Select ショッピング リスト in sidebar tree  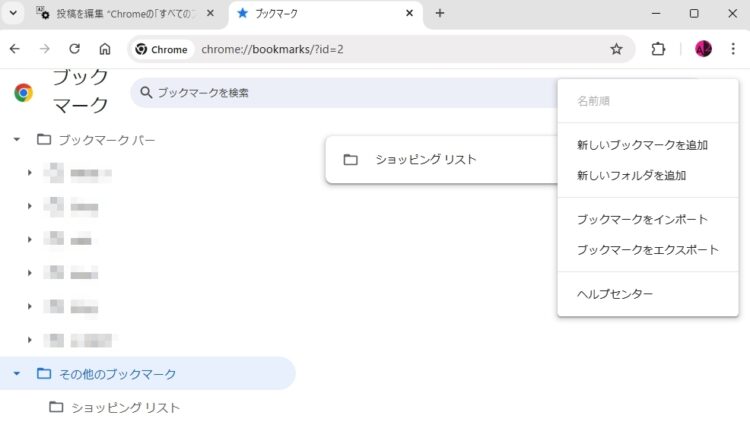pos(125,407)
